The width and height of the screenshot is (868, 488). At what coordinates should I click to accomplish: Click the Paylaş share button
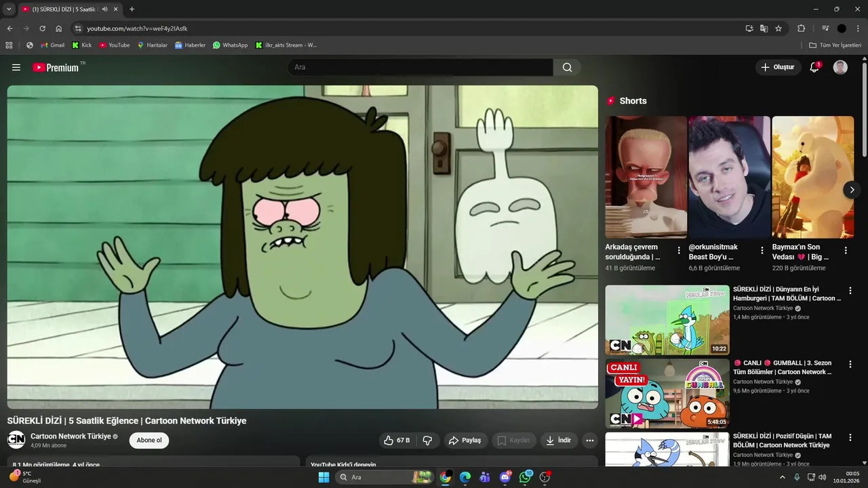[465, 441]
